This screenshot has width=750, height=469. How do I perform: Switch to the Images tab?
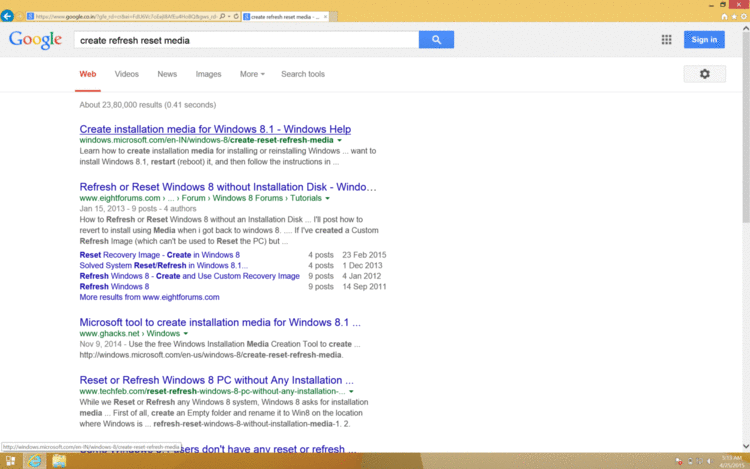tap(208, 74)
